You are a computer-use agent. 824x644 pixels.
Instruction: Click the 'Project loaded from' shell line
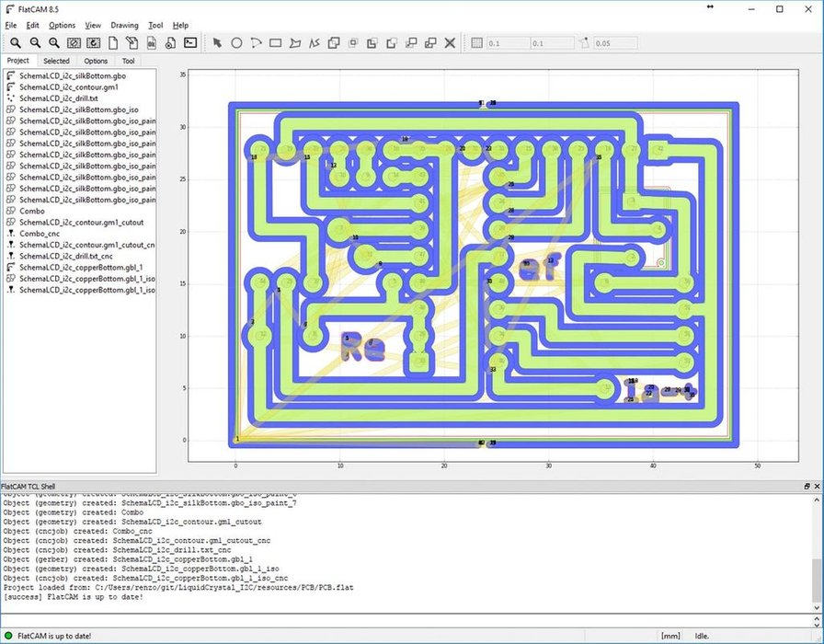(178, 587)
